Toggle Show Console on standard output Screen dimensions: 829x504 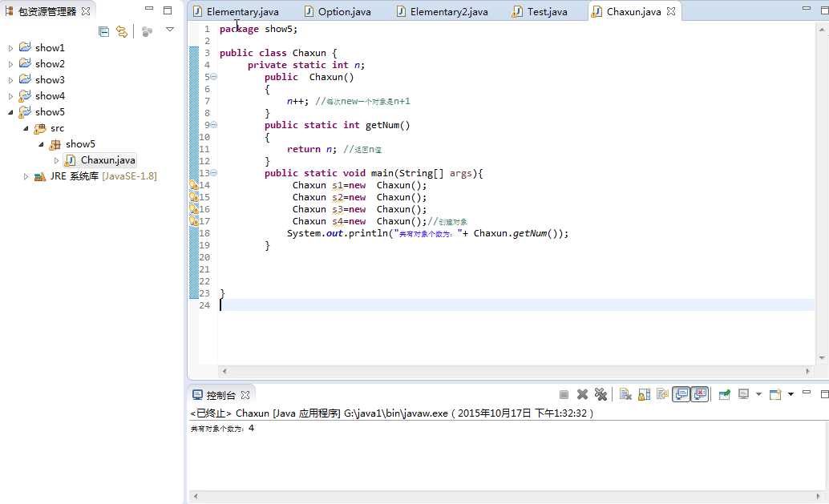681,395
